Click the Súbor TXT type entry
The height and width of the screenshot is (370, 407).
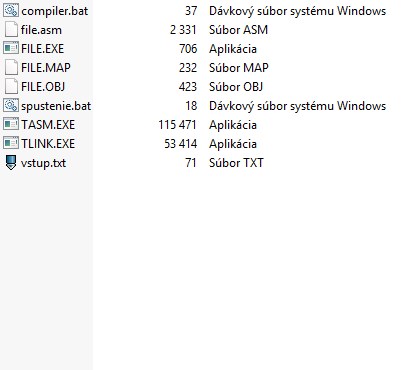236,163
